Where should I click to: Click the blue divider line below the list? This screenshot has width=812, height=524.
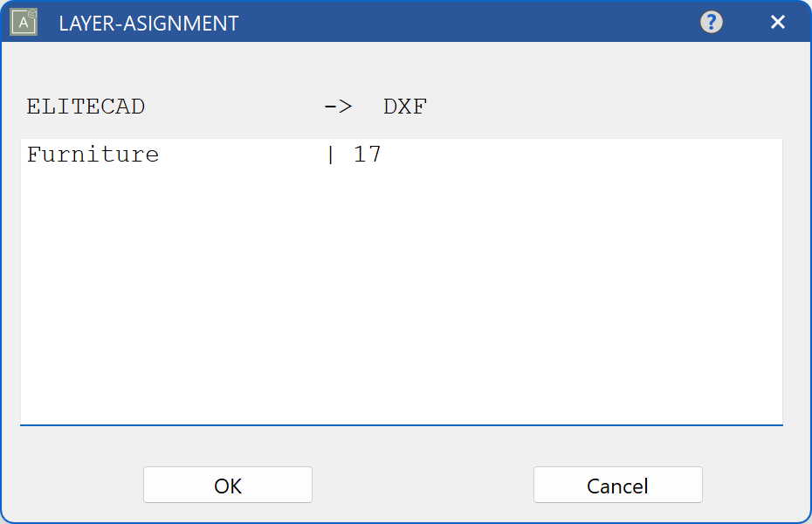(402, 424)
